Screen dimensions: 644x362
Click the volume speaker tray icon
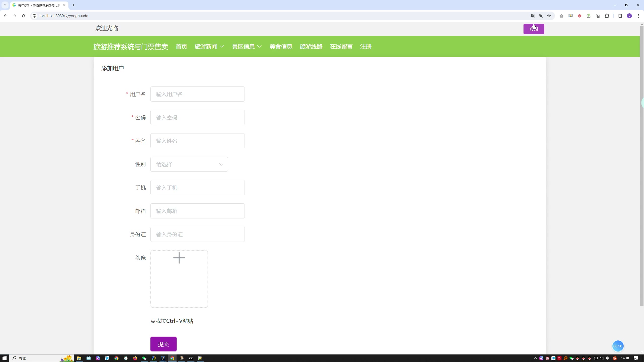point(601,358)
